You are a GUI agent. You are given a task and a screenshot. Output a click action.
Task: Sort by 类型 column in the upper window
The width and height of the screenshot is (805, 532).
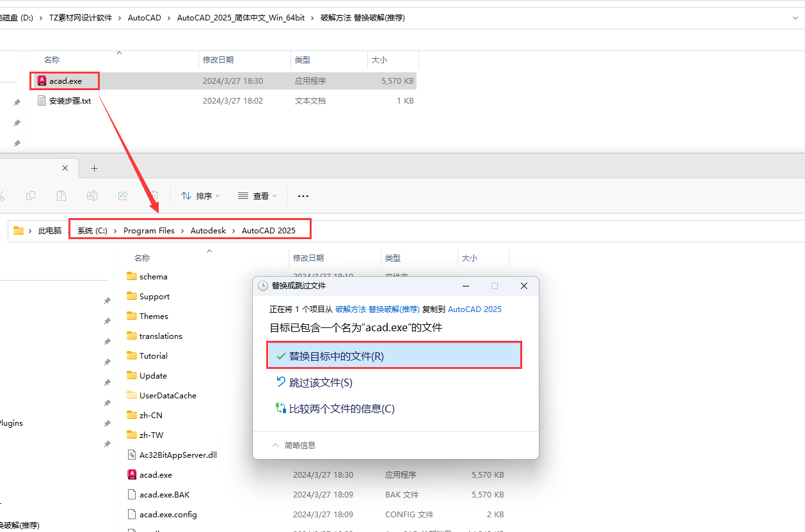[x=303, y=59]
